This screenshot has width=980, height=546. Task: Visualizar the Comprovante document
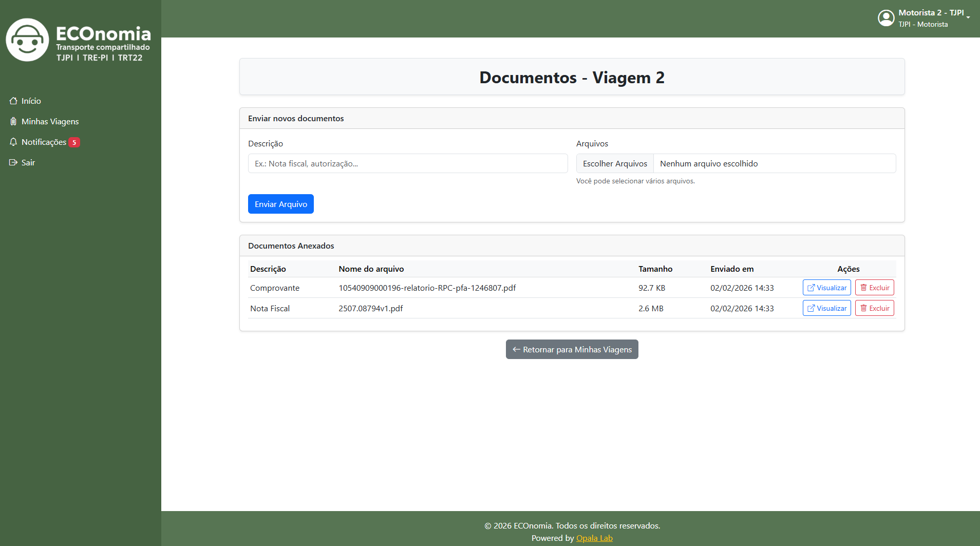827,288
